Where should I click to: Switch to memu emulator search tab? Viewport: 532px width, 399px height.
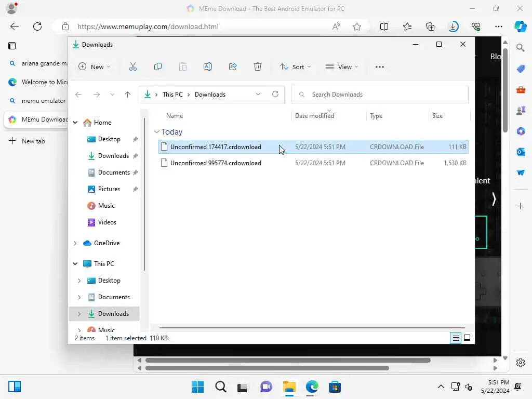pos(36,101)
